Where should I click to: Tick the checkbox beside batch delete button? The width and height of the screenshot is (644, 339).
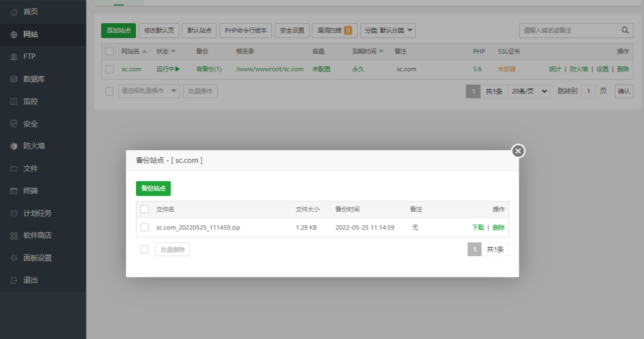(144, 249)
